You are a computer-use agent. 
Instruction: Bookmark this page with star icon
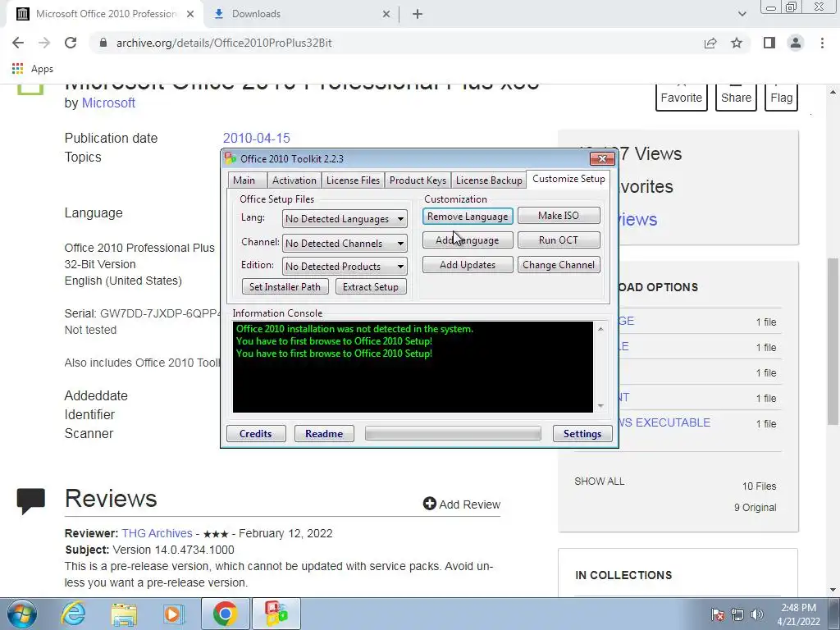click(737, 43)
